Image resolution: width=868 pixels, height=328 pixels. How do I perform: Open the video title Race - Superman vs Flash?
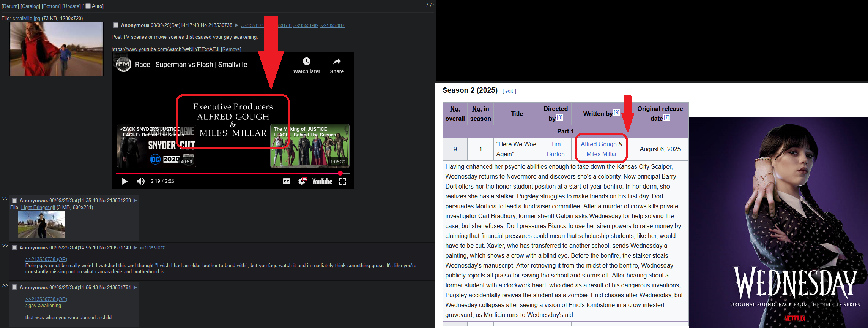pos(191,65)
